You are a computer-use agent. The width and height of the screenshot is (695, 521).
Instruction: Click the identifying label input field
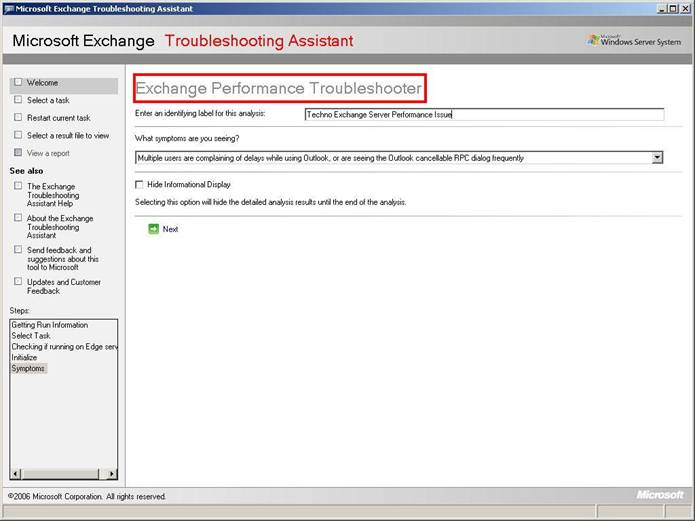pos(484,114)
